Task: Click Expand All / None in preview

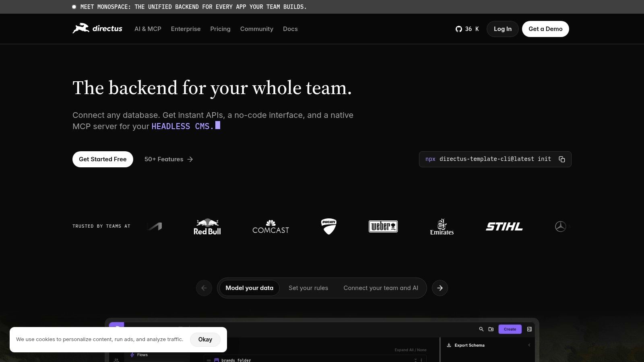Action: coord(411,350)
